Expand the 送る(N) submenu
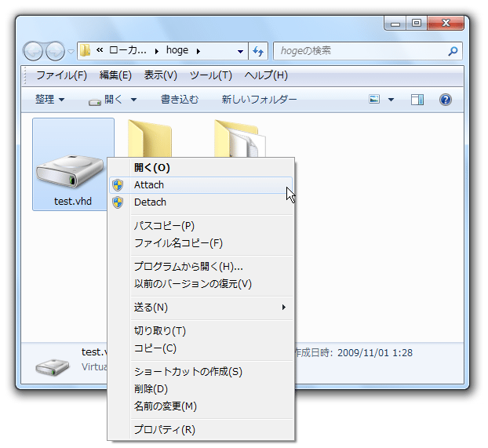The image size is (488, 448). 201,308
